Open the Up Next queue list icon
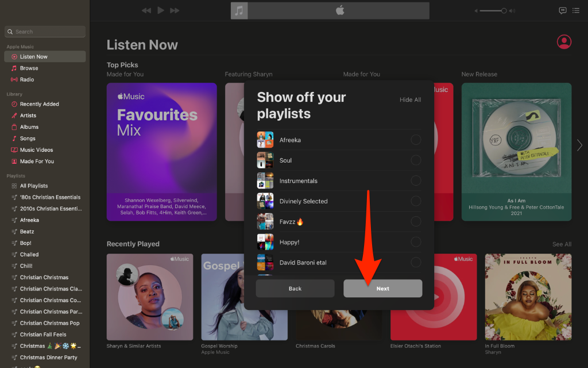The image size is (588, 368). point(578,10)
